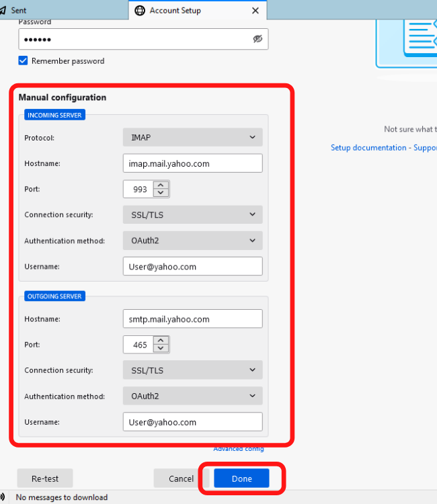Screen dimensions: 437x504
Task: Open incoming Authentication method OAuth2 dropdown
Action: pyautogui.click(x=192, y=241)
